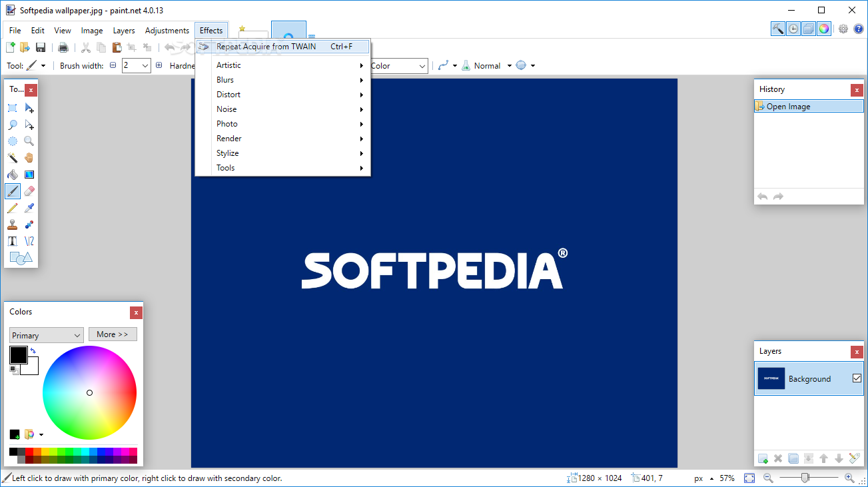The image size is (868, 487).
Task: Expand the Blurs effects submenu
Action: [283, 80]
